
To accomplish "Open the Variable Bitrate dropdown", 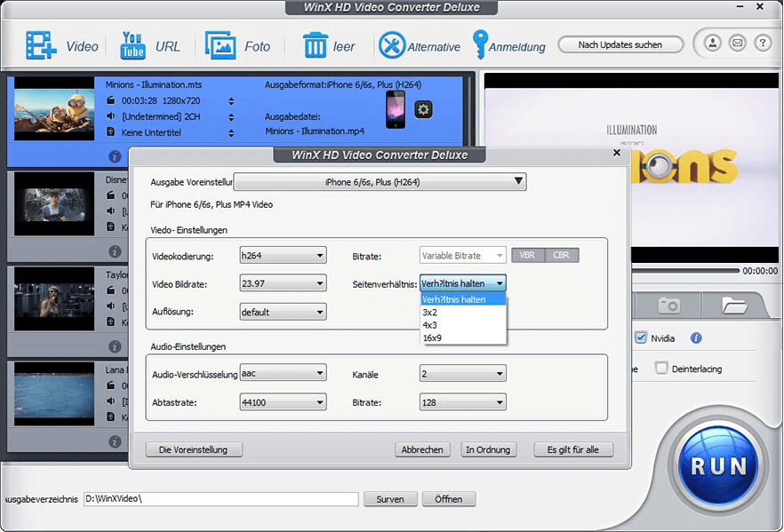I will [x=463, y=255].
